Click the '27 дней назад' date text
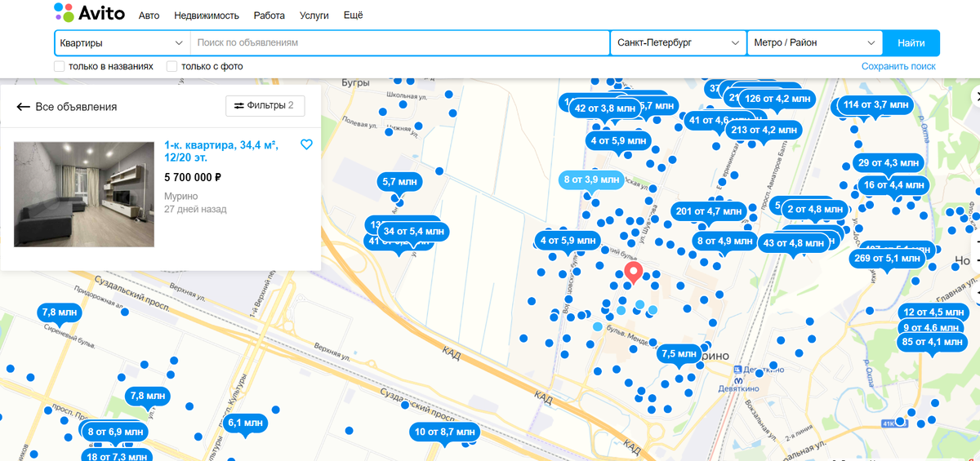Image resolution: width=980 pixels, height=461 pixels. coord(195,209)
